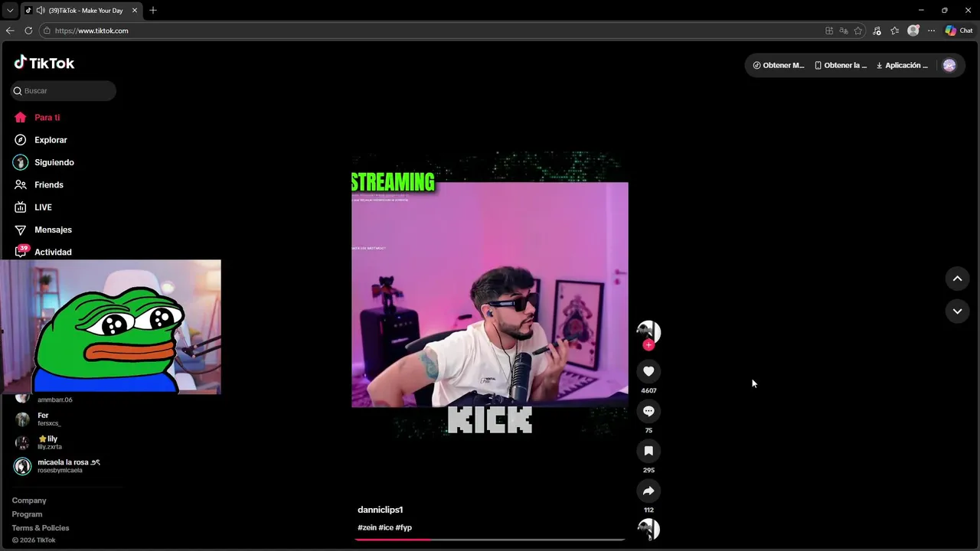This screenshot has height=551, width=980.
Task: Click the #ice hashtag
Action: (x=386, y=527)
